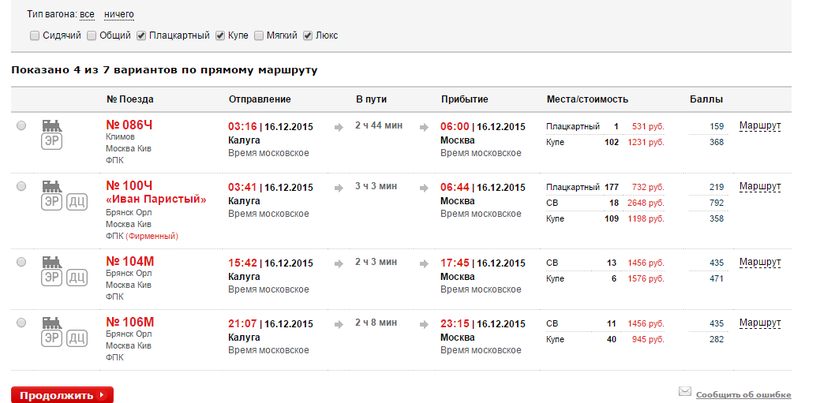Click the ЭР badge for train 086Ч

51,142
